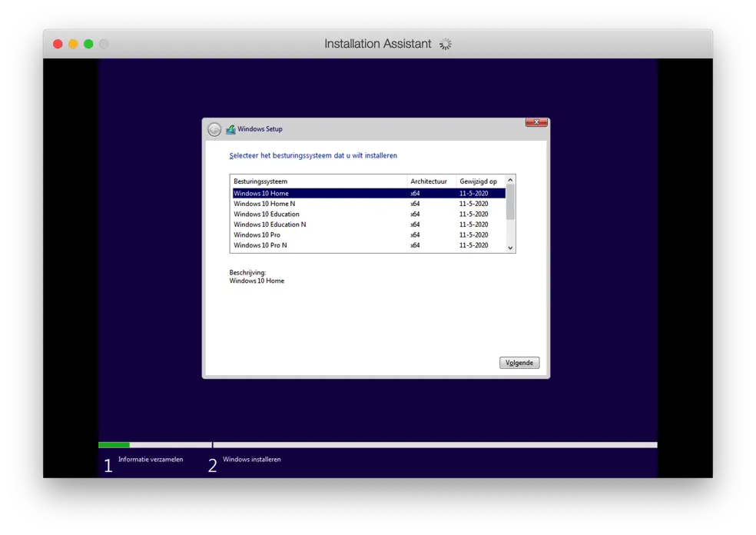This screenshot has height=535, width=756.
Task: Click the Beschrijving label
Action: [x=248, y=273]
